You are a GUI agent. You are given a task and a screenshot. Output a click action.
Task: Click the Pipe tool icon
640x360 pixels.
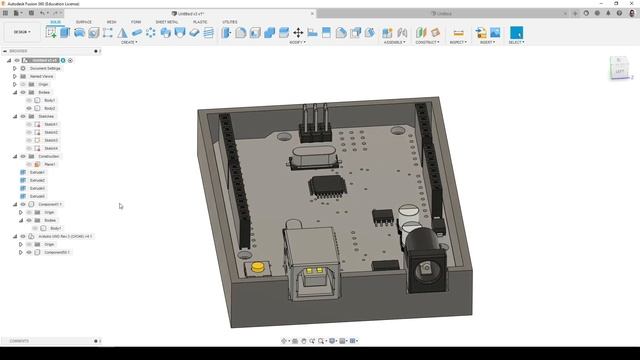pos(137,33)
